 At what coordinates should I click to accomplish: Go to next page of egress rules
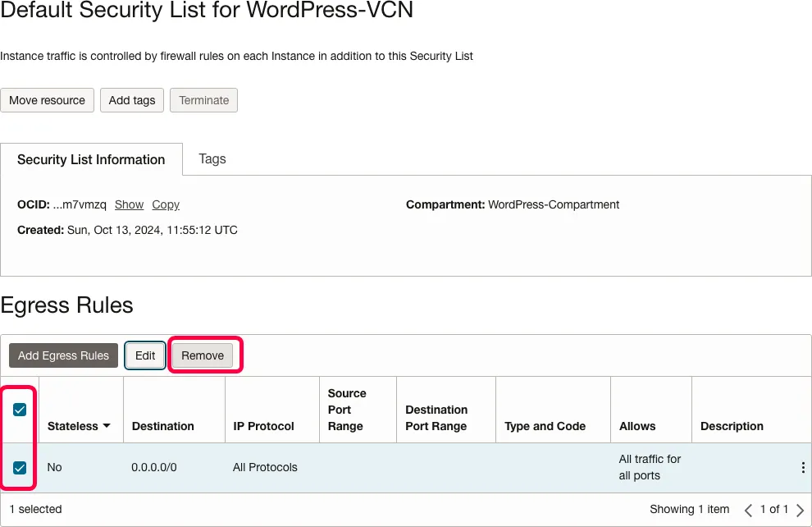[x=801, y=510]
